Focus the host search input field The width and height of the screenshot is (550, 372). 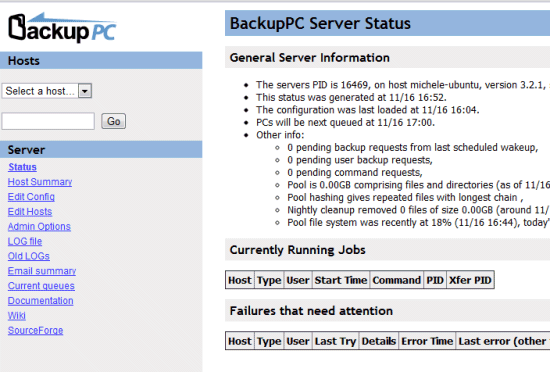pyautogui.click(x=48, y=121)
